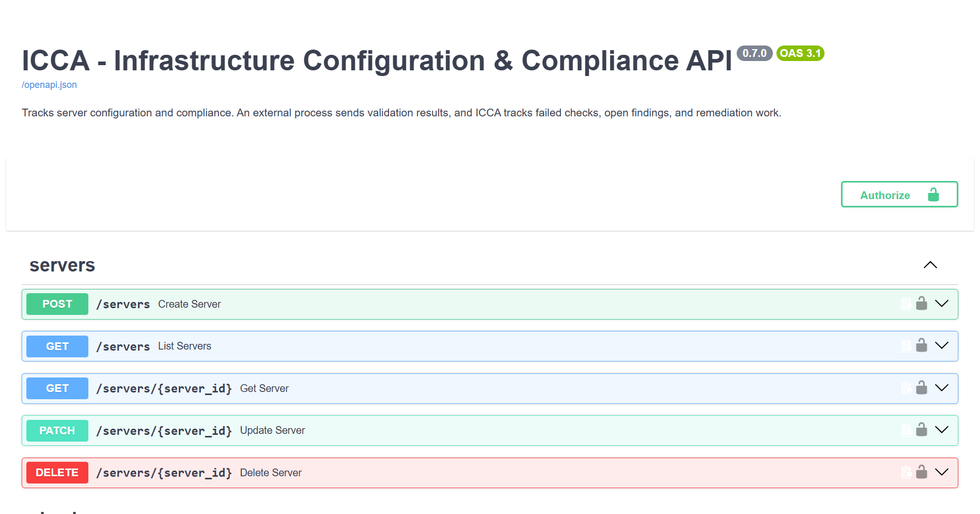Click the GET badge on Get Server row

tap(57, 388)
